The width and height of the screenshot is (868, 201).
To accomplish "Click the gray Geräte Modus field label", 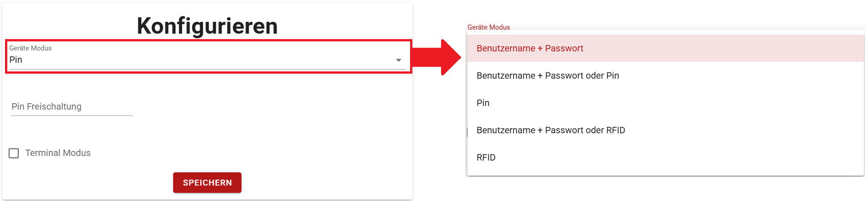I will click(31, 48).
